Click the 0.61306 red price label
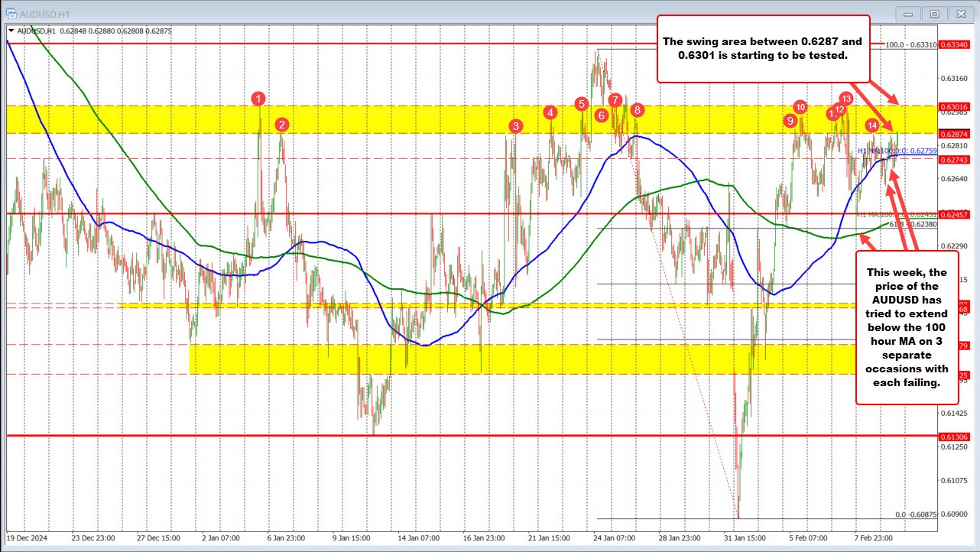 click(954, 437)
